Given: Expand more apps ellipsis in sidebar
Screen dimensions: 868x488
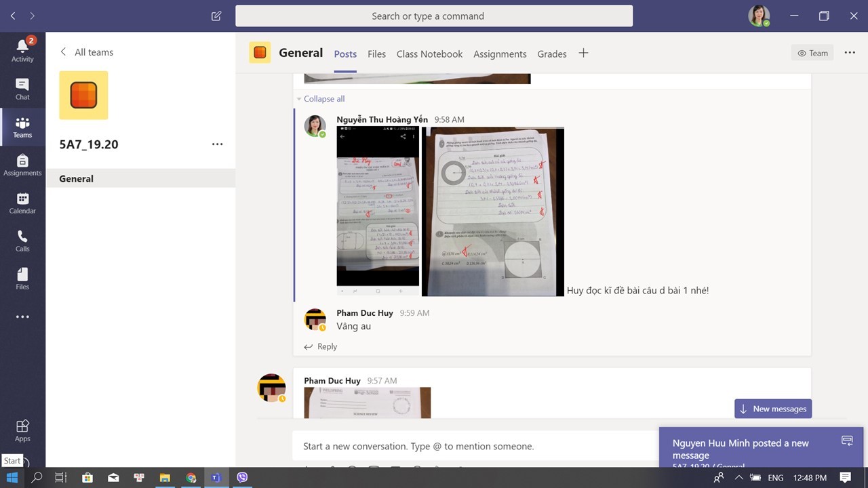Looking at the screenshot, I should (22, 317).
